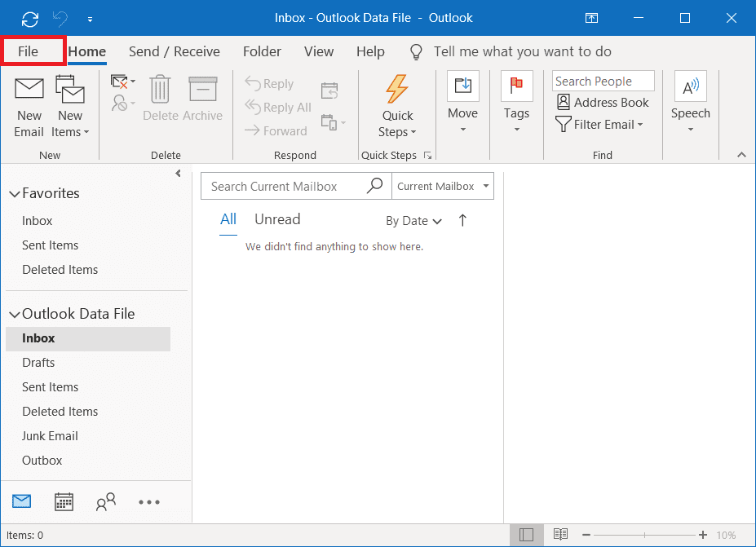Switch to People view icon
Screen dimensions: 756x547
[x=106, y=501]
